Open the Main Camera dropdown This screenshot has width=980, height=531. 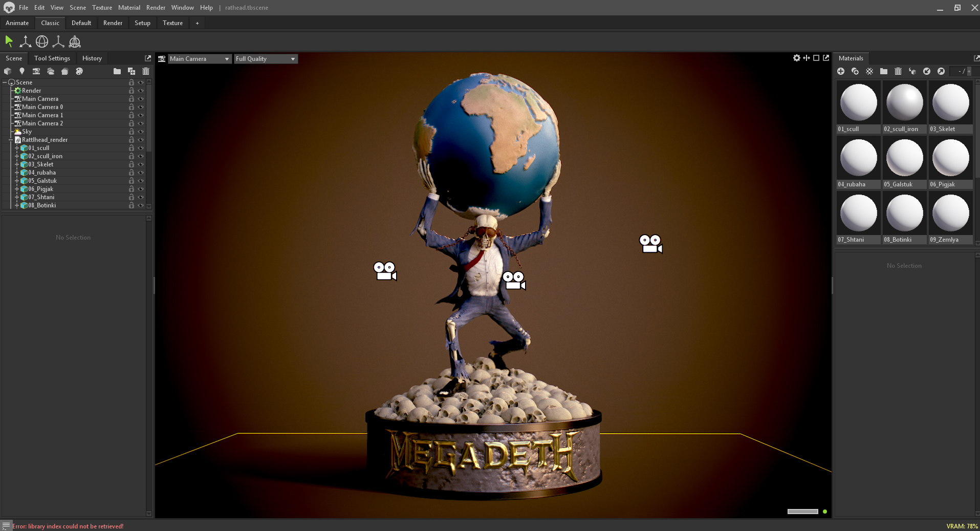[x=200, y=59]
